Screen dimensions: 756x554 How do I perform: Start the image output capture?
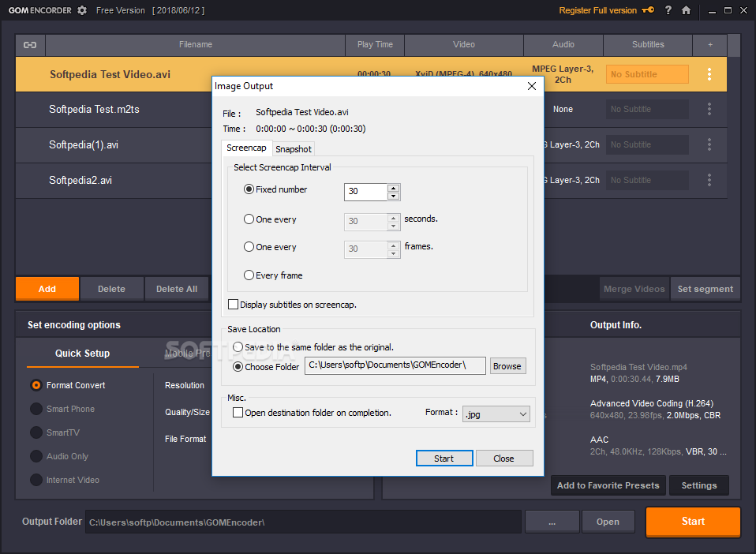(444, 459)
